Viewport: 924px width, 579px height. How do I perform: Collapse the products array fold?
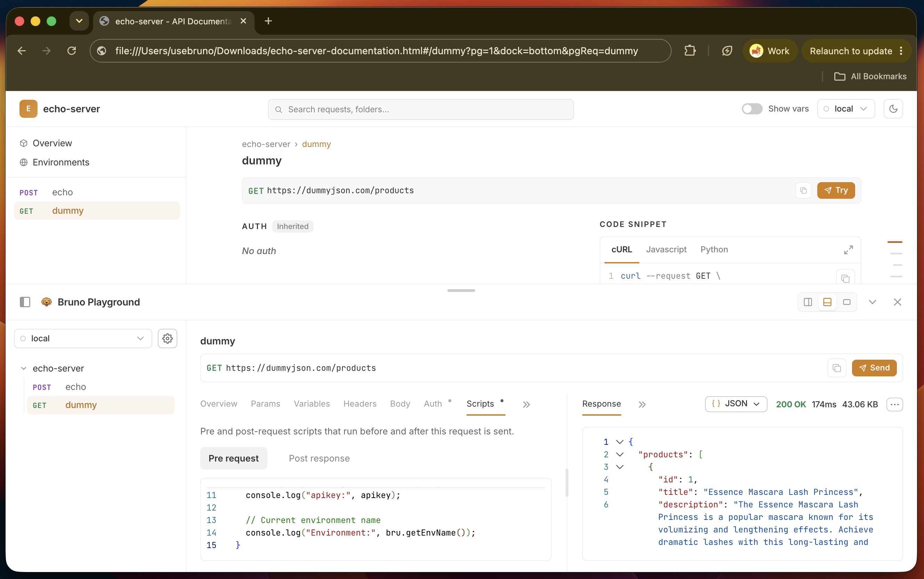pos(619,455)
